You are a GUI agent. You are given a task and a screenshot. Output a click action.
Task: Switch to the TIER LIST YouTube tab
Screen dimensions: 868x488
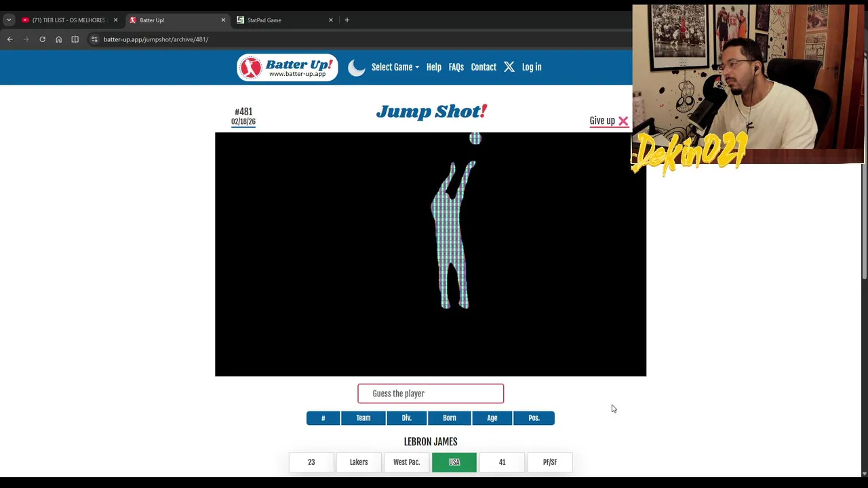coord(68,20)
